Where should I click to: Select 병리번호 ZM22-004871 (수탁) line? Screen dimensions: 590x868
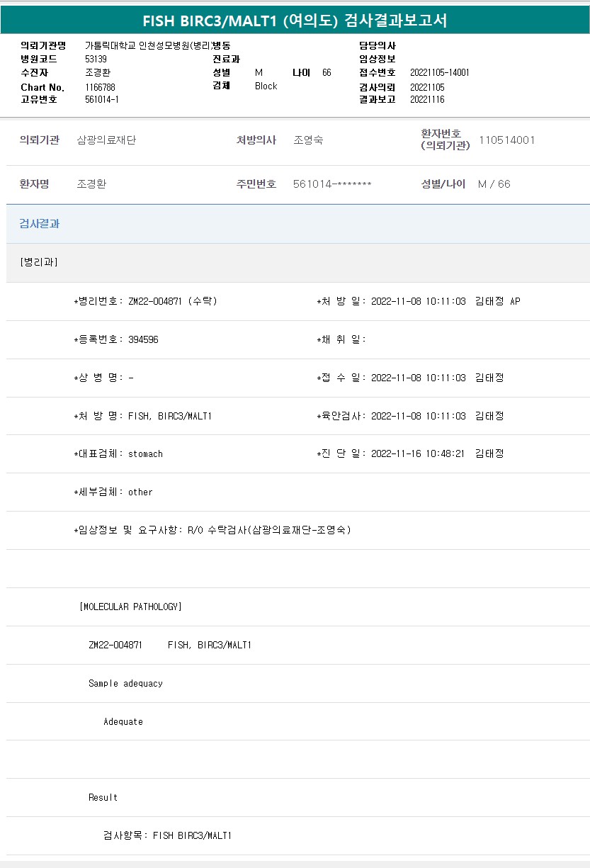(x=145, y=301)
